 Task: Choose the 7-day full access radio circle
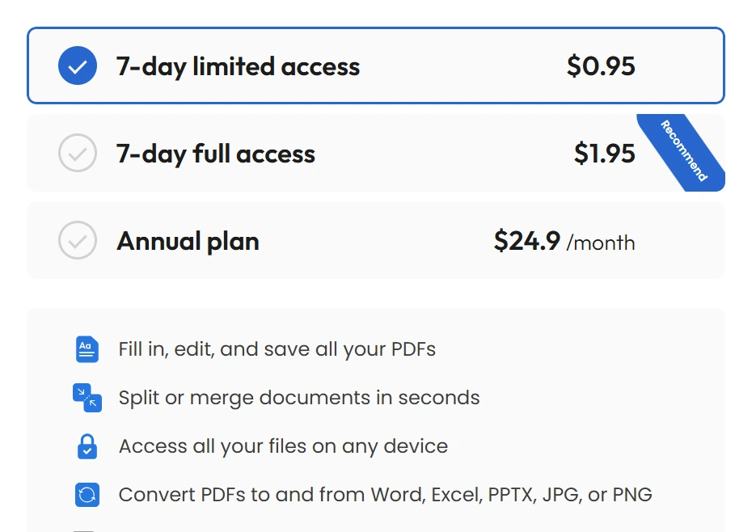(78, 154)
